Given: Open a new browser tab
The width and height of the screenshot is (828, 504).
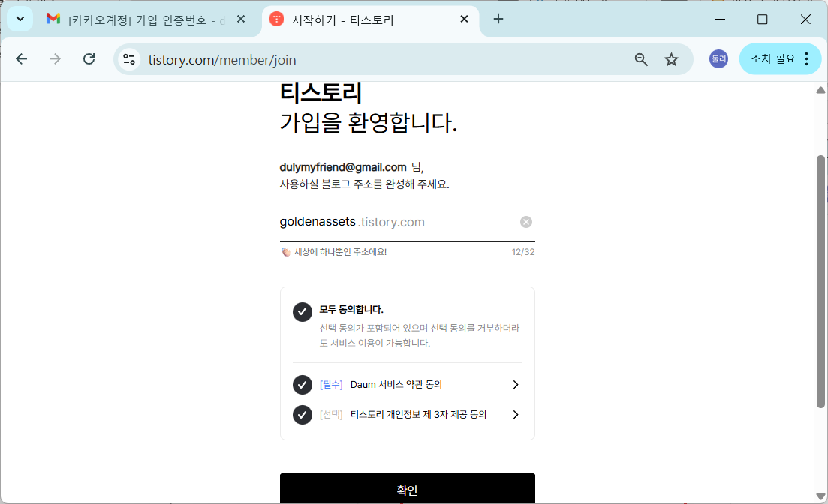Looking at the screenshot, I should (498, 19).
